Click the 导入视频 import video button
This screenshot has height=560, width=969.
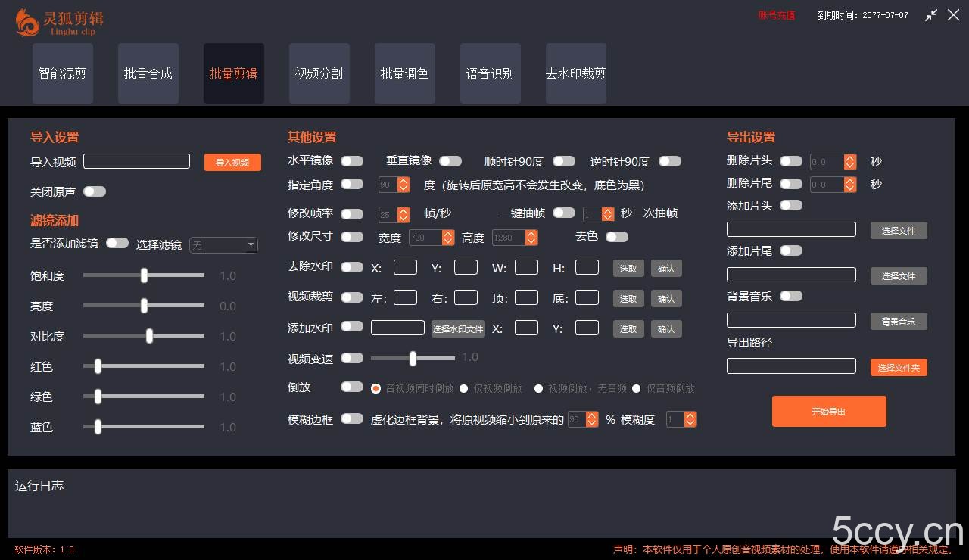coord(232,161)
